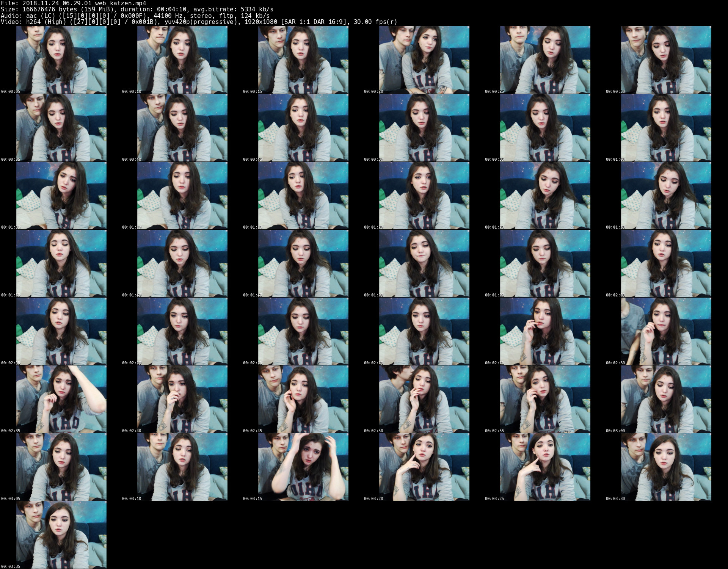Pick the thumbnail timestamped 00:01:50
The image size is (728, 569).
point(424,263)
